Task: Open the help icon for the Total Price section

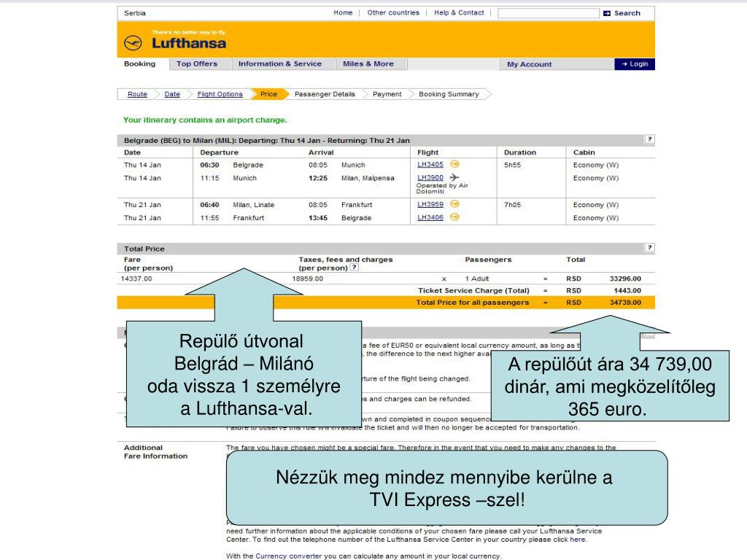Action: coord(649,247)
